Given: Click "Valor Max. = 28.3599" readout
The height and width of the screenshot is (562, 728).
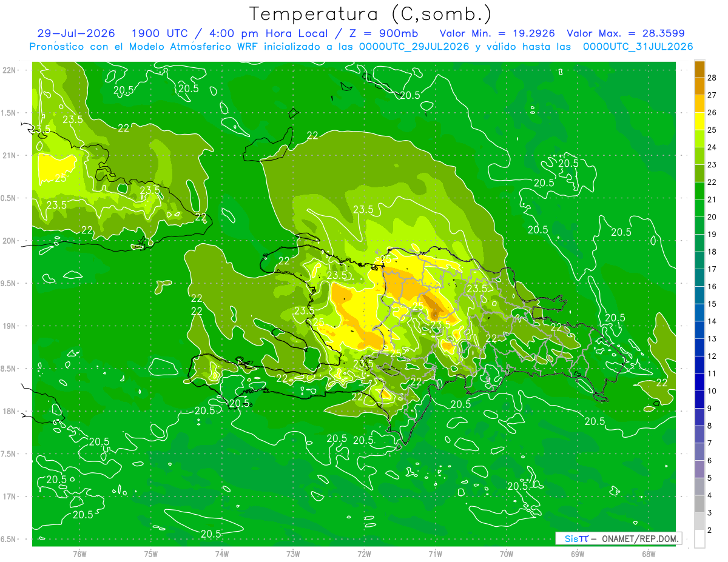Looking at the screenshot, I should [x=626, y=33].
